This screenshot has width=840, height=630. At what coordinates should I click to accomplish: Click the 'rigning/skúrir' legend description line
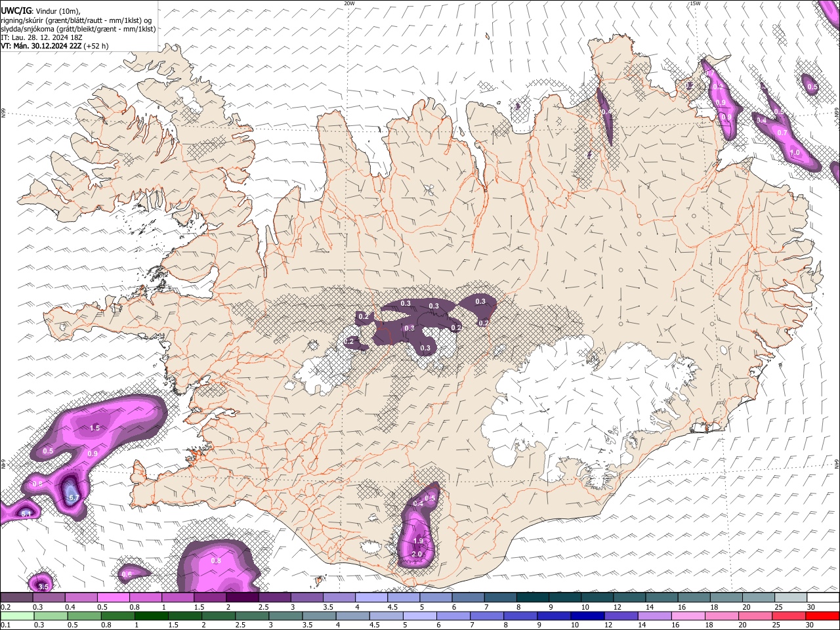pos(76,20)
